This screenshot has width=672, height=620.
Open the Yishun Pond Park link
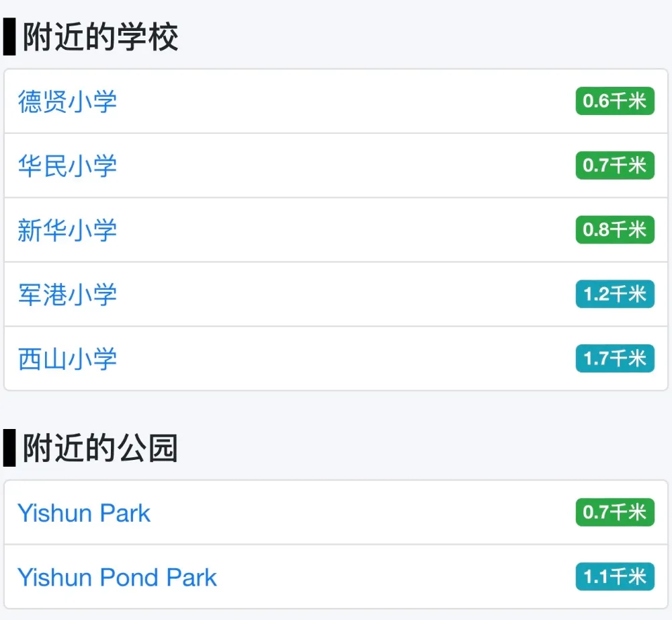pyautogui.click(x=117, y=577)
